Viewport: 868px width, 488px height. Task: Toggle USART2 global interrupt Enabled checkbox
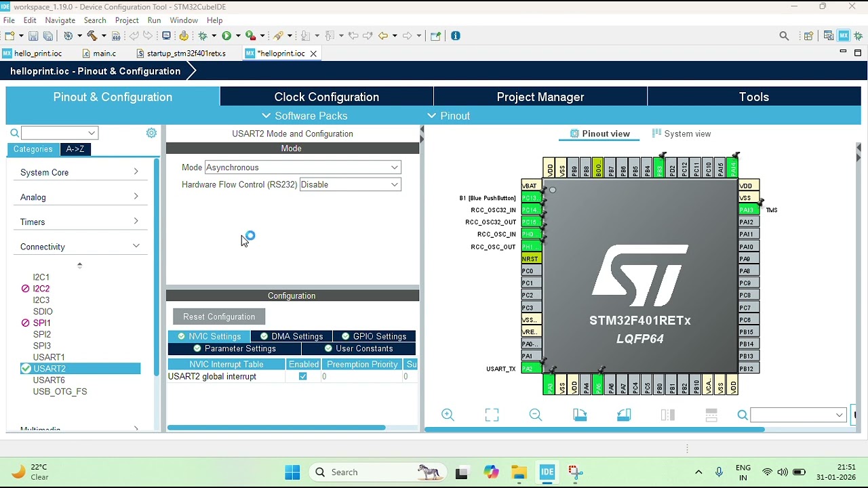303,376
